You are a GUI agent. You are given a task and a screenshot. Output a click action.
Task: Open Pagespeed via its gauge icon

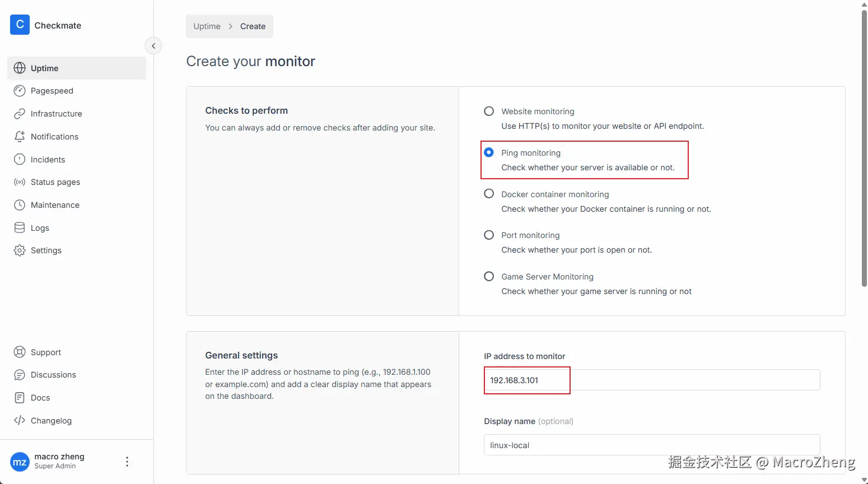click(x=20, y=91)
